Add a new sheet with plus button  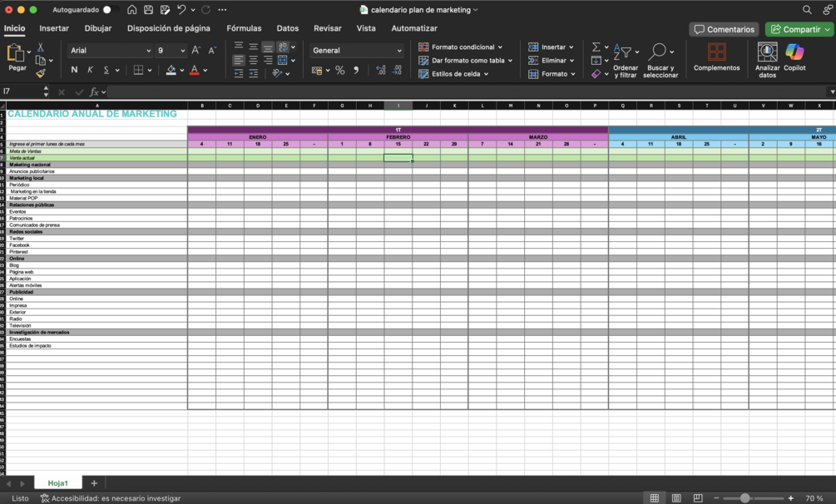(x=94, y=483)
